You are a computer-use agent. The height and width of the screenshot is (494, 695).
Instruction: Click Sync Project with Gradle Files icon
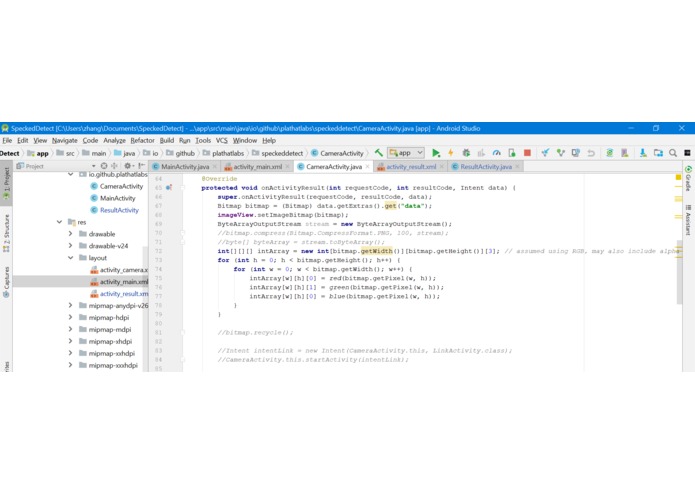(609, 153)
